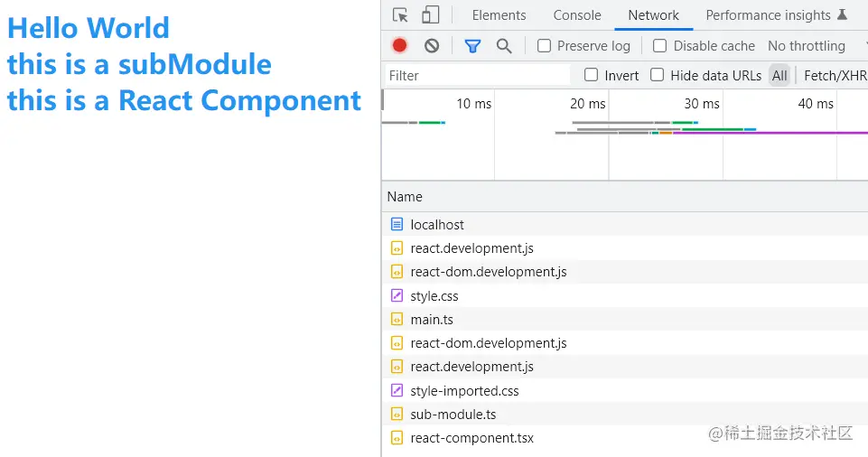Screen dimensions: 868x457
Task: Stop recording the network log
Action: (x=399, y=45)
